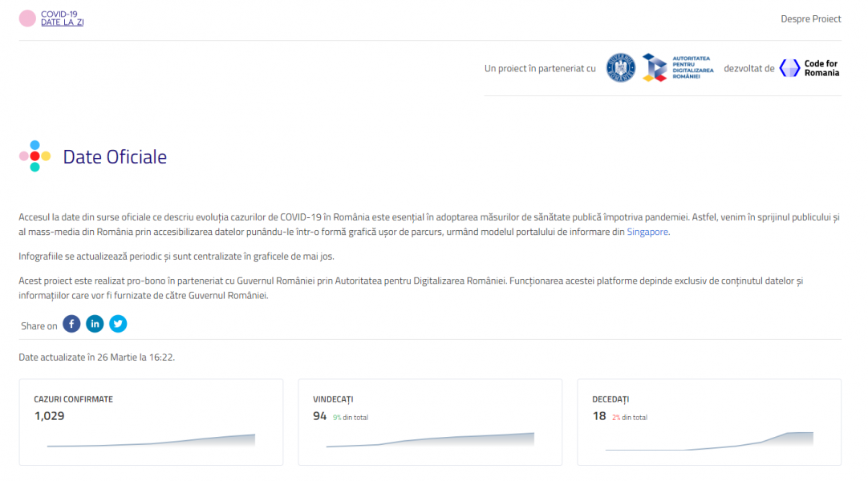Click the Cazuri Confirmate card title
The height and width of the screenshot is (481, 868).
tap(73, 399)
